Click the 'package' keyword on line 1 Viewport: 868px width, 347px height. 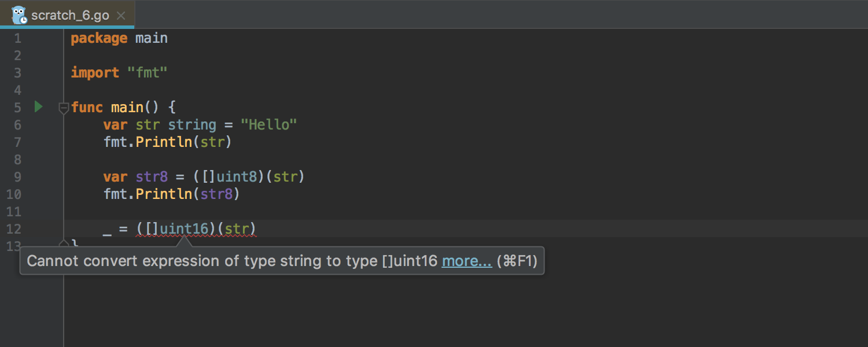pos(99,39)
